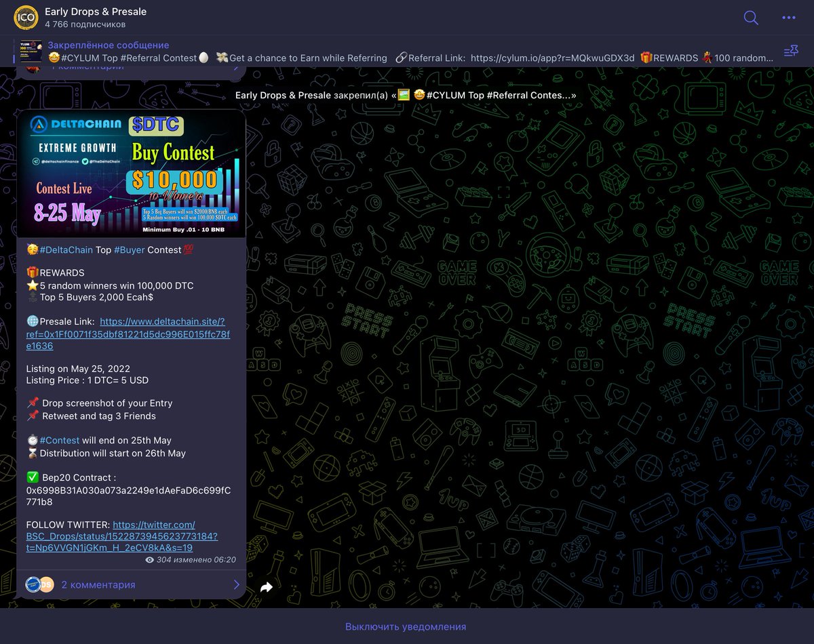Click the #Contest hashtag in the post

59,440
